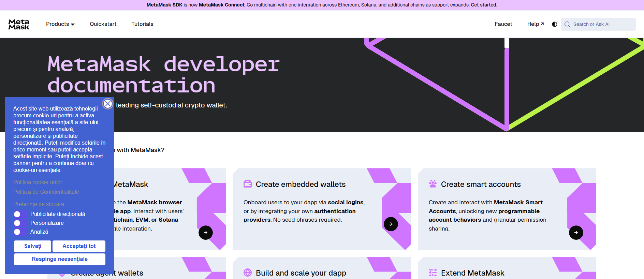The width and height of the screenshot is (644, 279).
Task: Open the Faucet menu item
Action: (503, 24)
